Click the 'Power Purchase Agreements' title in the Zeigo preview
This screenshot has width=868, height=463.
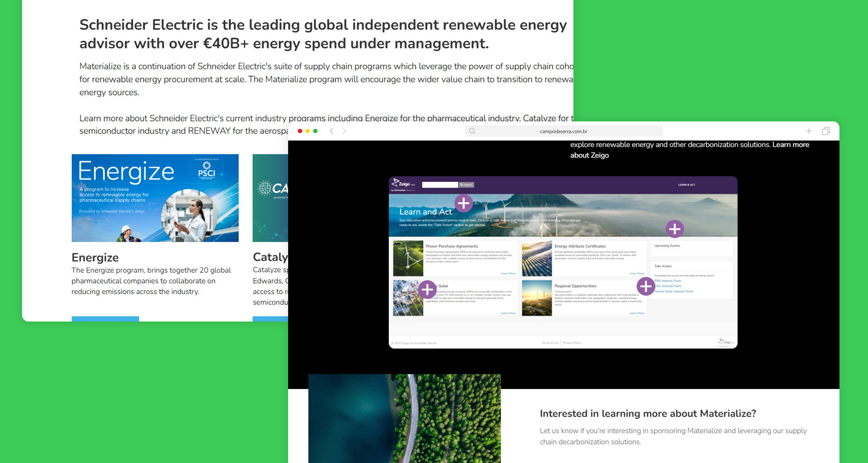tap(452, 246)
